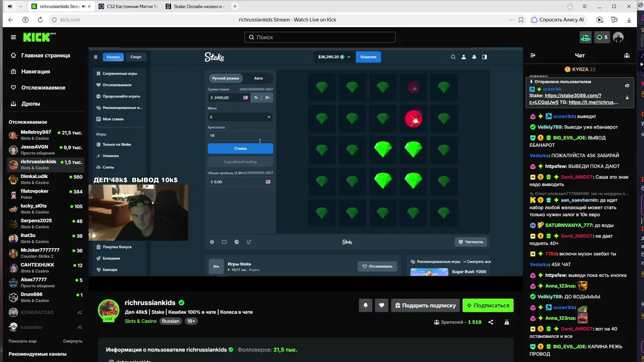Viewport: 644px width, 362px height.
Task: Open the Slots & Casino category link
Action: pyautogui.click(x=140, y=321)
